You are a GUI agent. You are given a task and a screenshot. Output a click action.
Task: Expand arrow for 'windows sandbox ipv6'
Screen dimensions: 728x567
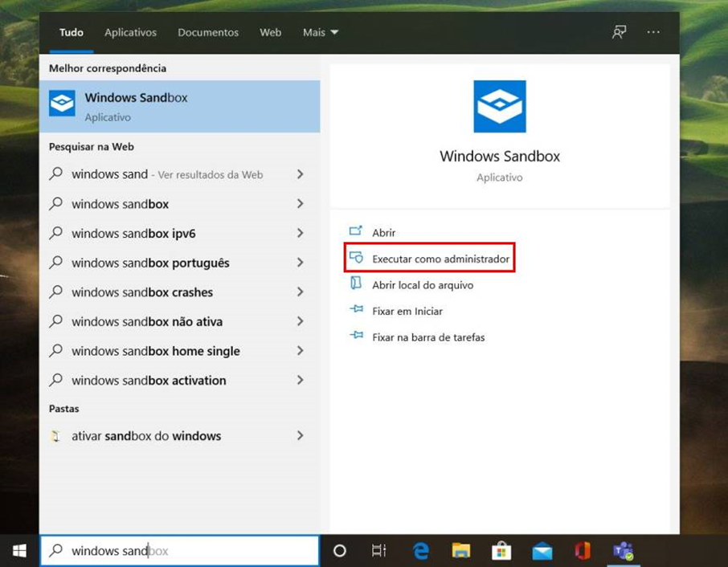click(301, 233)
